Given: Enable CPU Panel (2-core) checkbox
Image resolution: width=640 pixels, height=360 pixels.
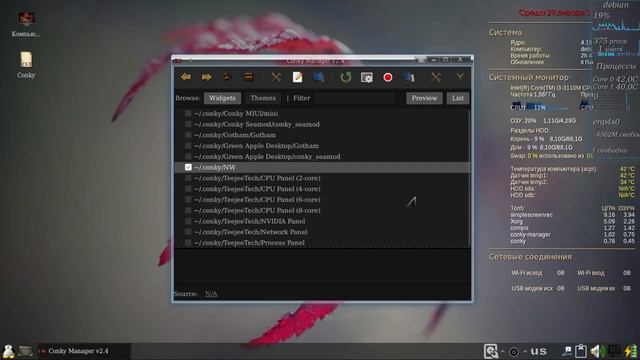Looking at the screenshot, I should pos(188,178).
